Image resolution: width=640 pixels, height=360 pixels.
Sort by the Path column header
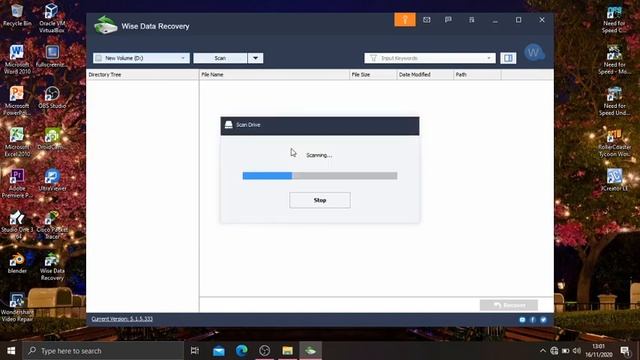(x=477, y=75)
